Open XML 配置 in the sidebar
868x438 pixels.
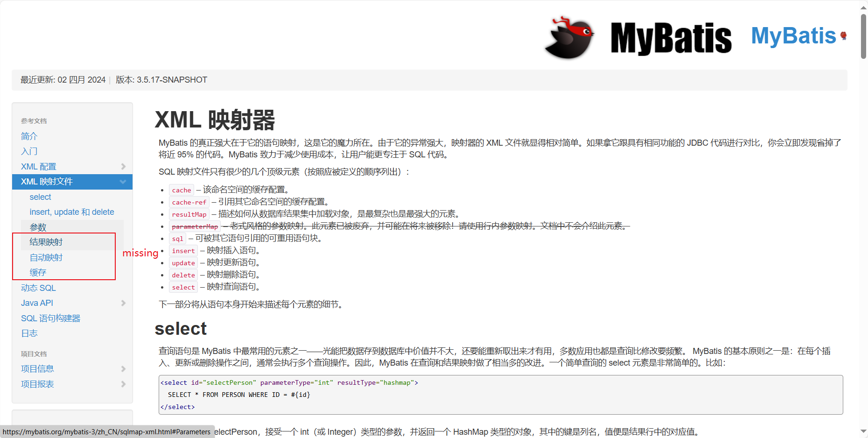38,167
